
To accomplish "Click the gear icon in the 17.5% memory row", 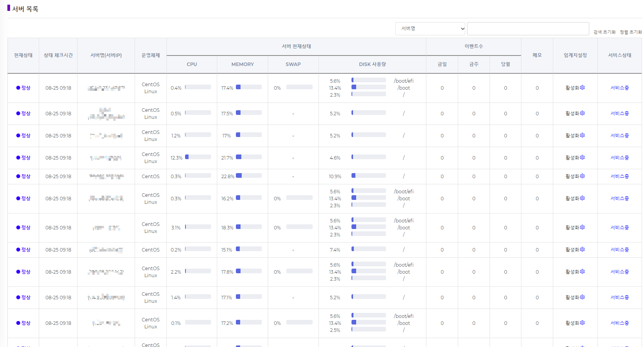I will 582,113.
